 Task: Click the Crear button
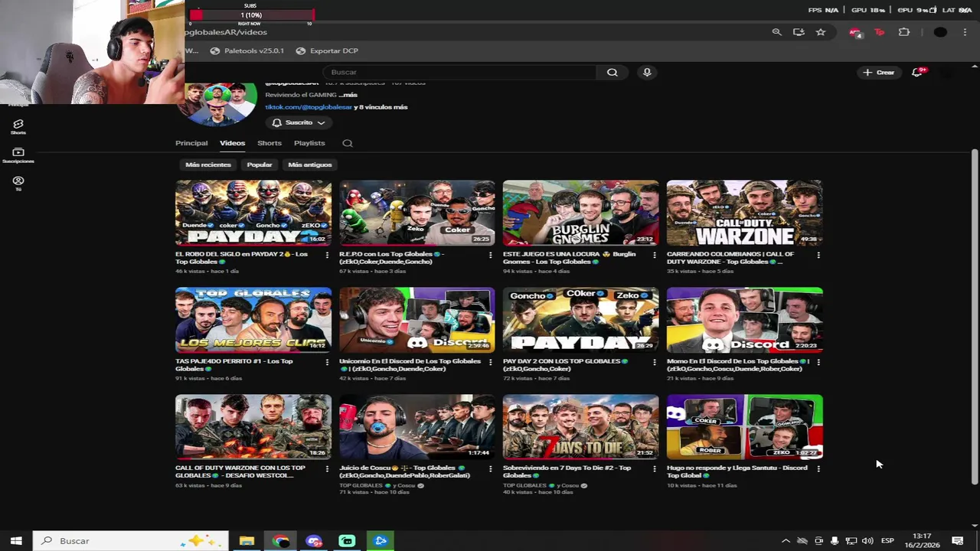click(x=879, y=72)
